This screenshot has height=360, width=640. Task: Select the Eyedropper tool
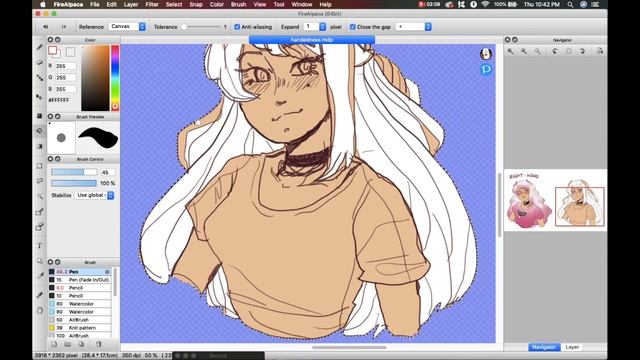tap(40, 295)
